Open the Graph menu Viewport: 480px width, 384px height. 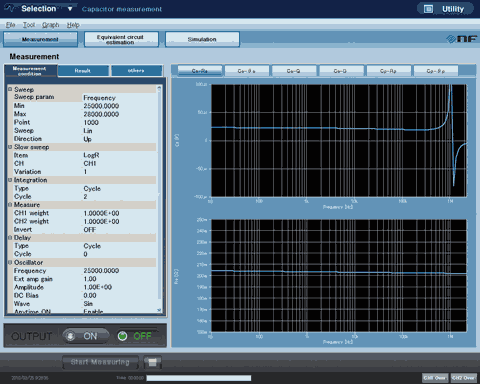coord(51,25)
